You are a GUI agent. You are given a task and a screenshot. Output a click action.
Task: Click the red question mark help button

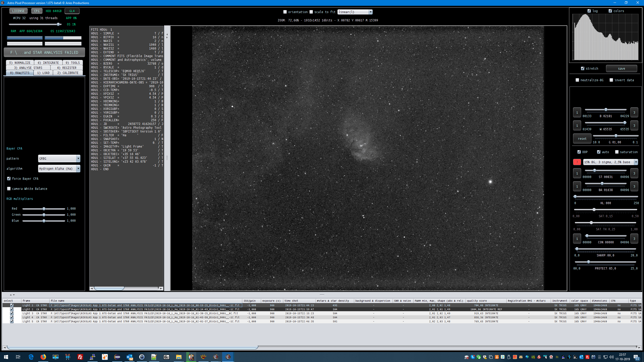click(x=577, y=162)
